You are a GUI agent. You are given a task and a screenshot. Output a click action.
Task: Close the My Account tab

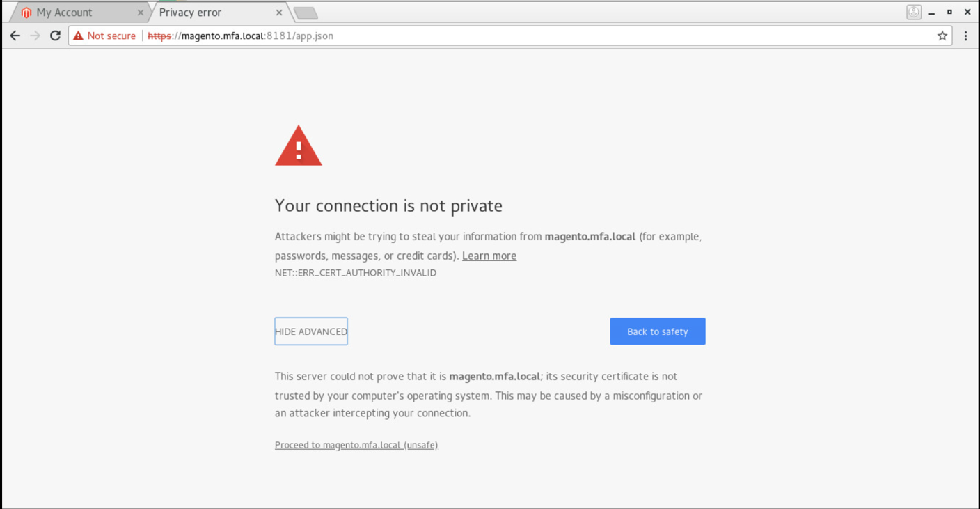[x=140, y=13]
